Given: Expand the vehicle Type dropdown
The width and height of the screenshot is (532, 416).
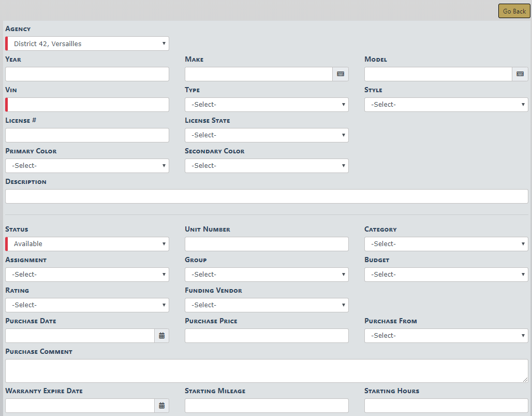Looking at the screenshot, I should [x=267, y=105].
